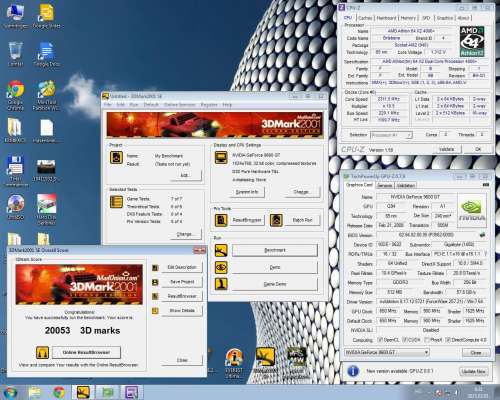Toggle the CUDA checkbox in GPU-Z

click(405, 340)
